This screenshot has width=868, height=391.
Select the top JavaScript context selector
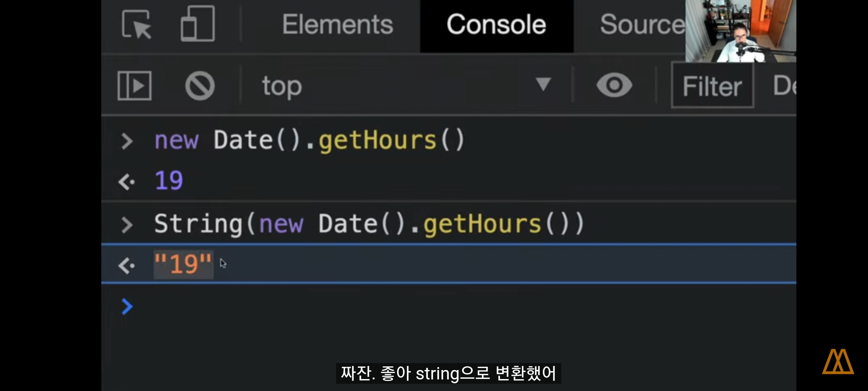pos(282,86)
